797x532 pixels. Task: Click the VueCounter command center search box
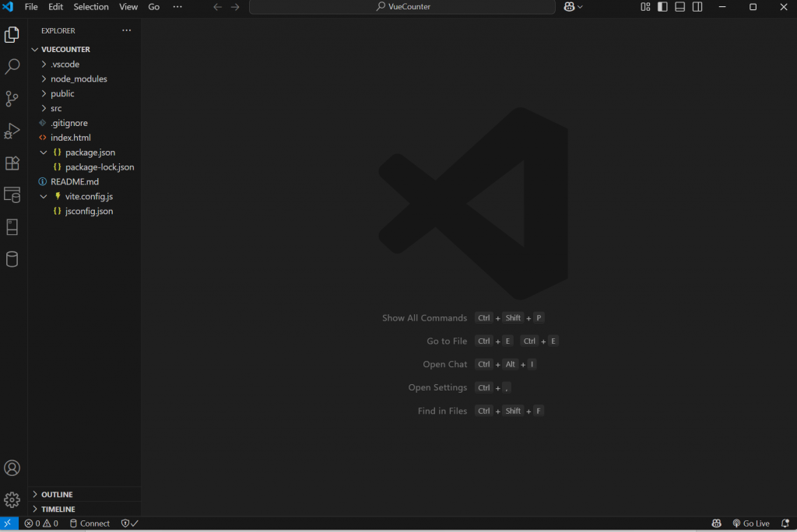click(x=402, y=6)
